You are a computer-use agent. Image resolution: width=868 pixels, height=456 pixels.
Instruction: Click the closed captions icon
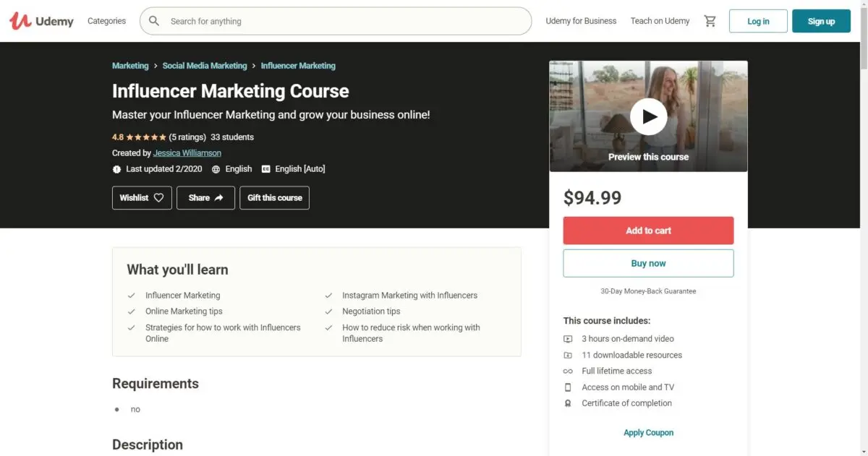point(265,169)
